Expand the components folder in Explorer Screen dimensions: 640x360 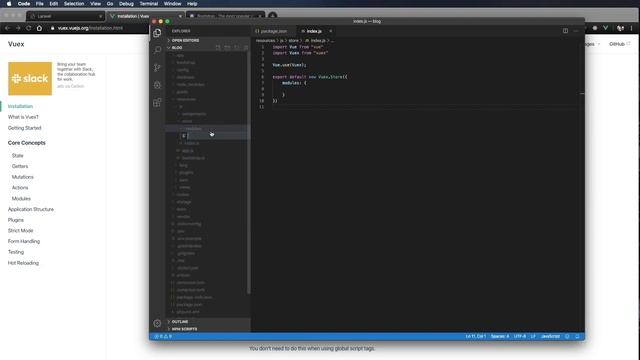click(x=194, y=114)
